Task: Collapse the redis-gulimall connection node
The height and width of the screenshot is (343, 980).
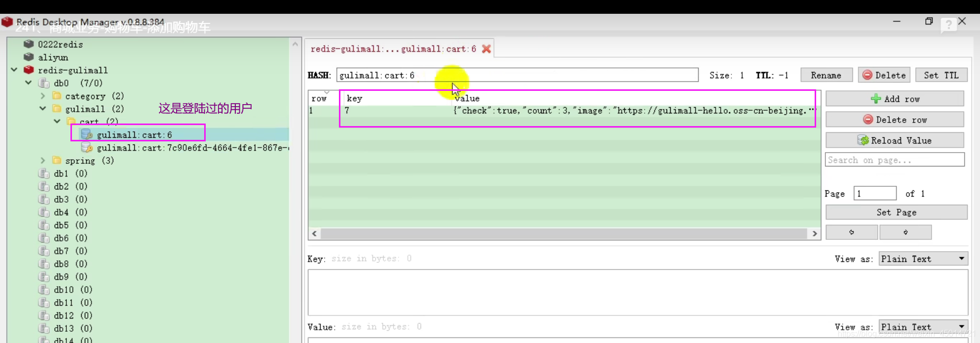Action: [x=14, y=69]
